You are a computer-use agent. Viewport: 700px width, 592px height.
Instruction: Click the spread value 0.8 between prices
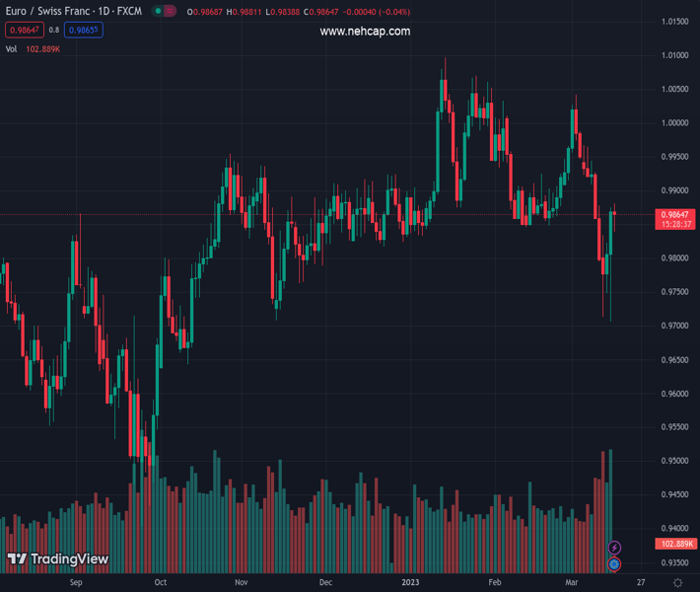(x=55, y=31)
